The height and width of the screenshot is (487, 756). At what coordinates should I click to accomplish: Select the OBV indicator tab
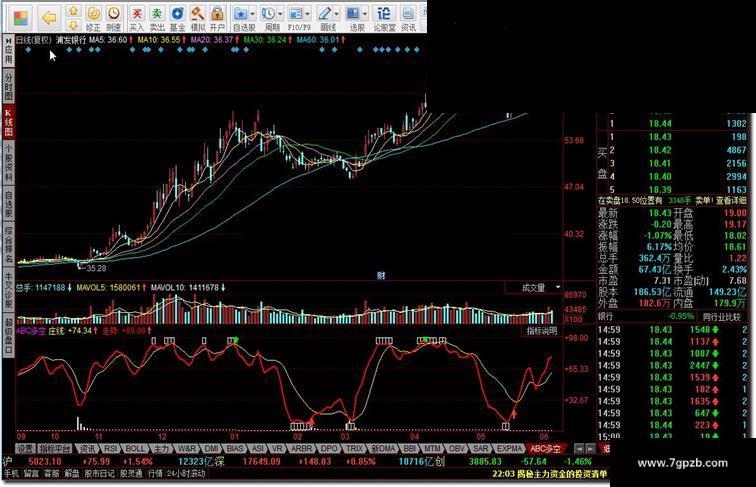(456, 448)
